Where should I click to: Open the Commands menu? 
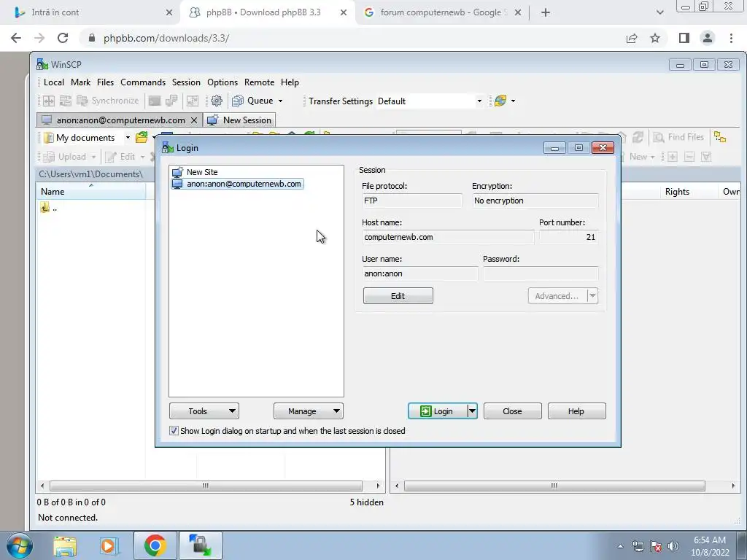coord(143,82)
